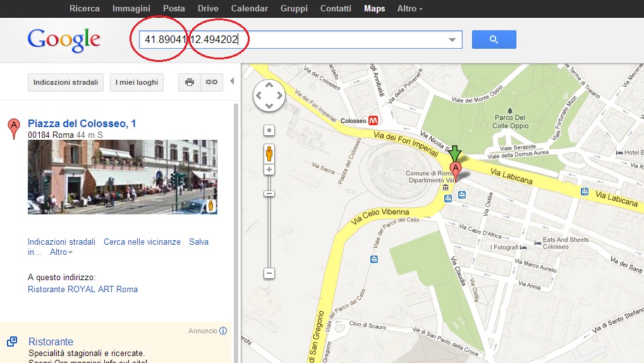
Task: Open the Piazza del Colosseo, 1 result link
Action: pyautogui.click(x=82, y=123)
